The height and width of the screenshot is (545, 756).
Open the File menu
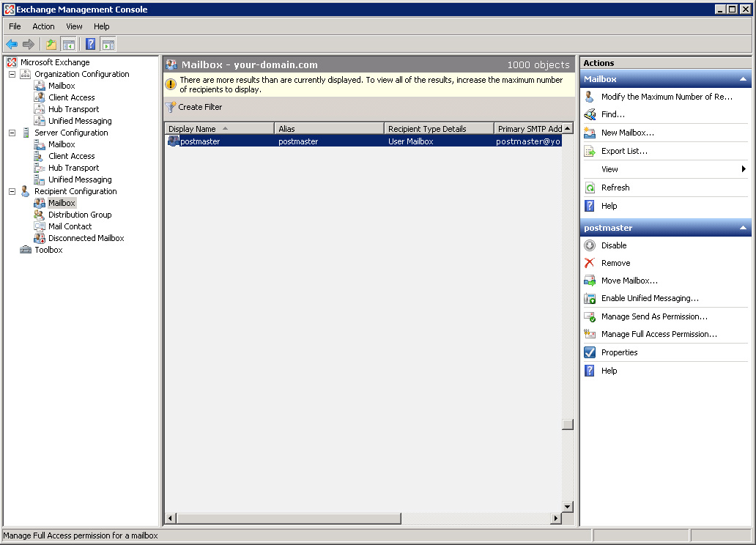[x=15, y=26]
